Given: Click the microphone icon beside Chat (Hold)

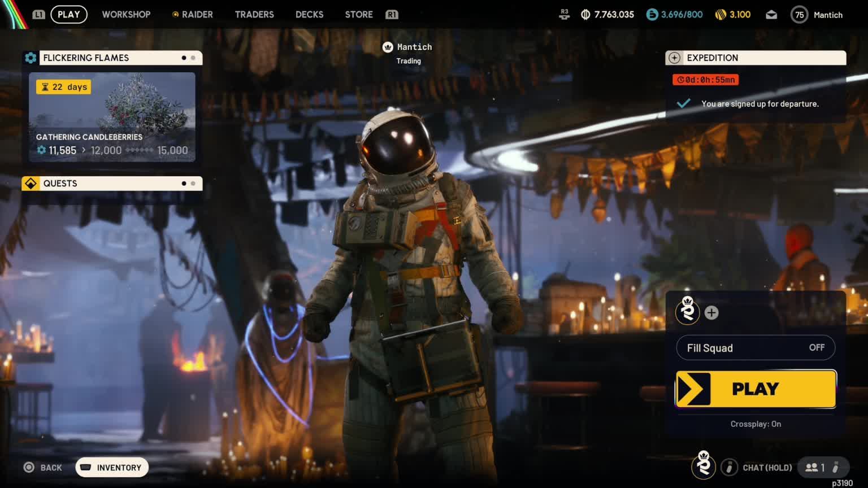Looking at the screenshot, I should coord(730,468).
